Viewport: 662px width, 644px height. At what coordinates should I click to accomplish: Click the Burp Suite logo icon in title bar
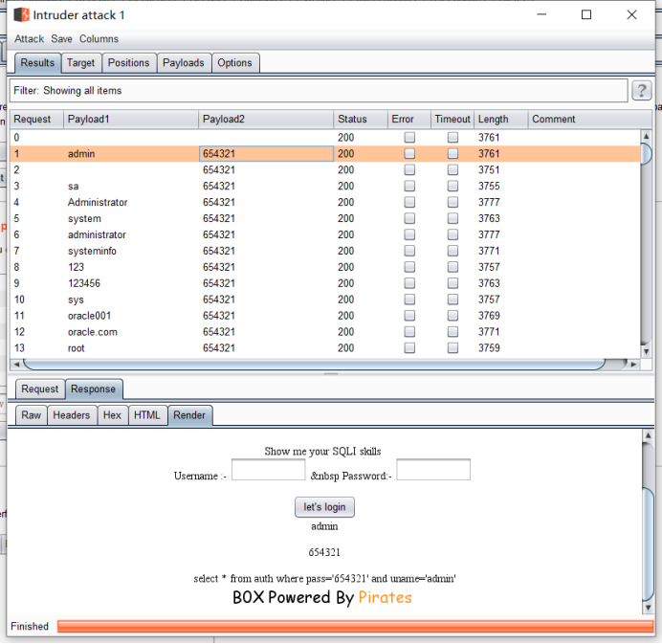(x=21, y=14)
